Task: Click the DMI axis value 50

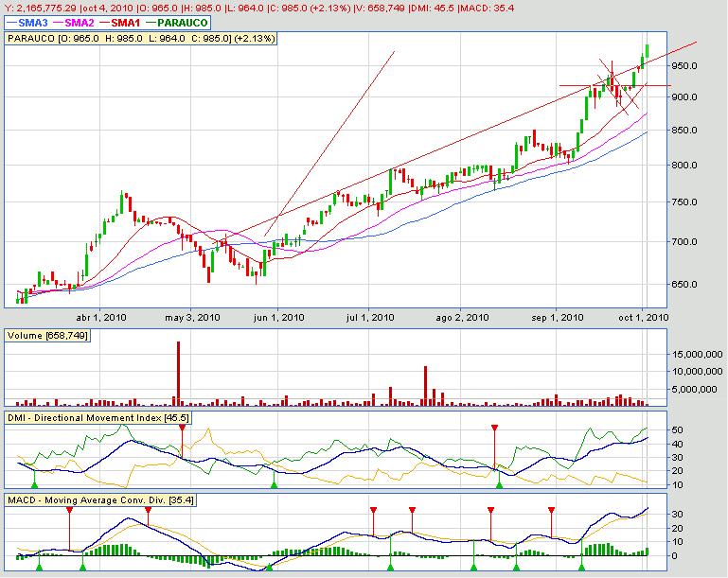Action: [x=678, y=430]
